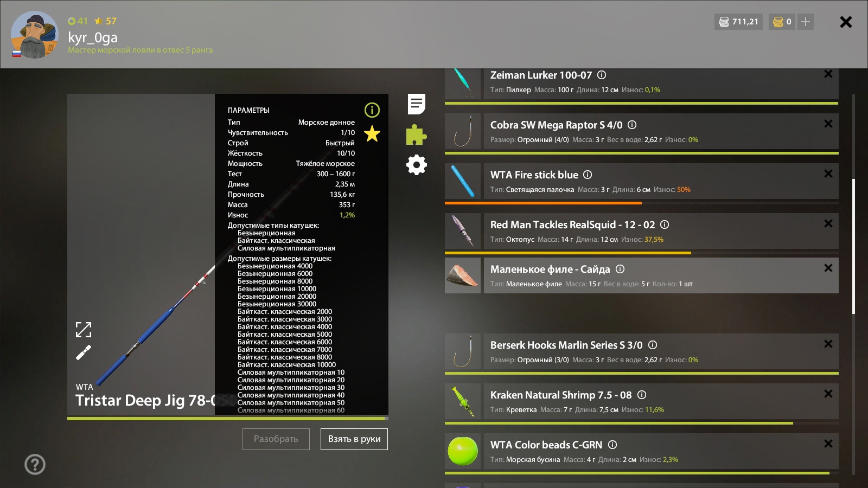Select the Berserk Marlin hook thumbnail
The height and width of the screenshot is (488, 868).
pos(463,351)
